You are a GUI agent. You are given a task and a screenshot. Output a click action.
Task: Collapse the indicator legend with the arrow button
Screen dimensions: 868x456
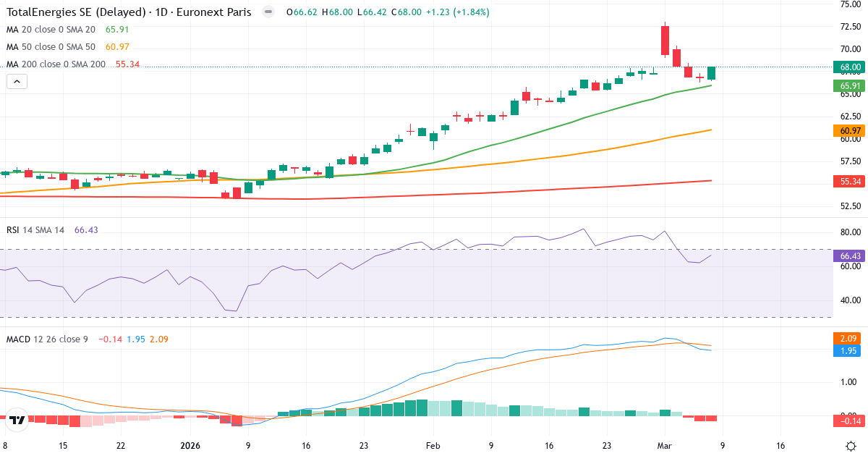(x=17, y=82)
